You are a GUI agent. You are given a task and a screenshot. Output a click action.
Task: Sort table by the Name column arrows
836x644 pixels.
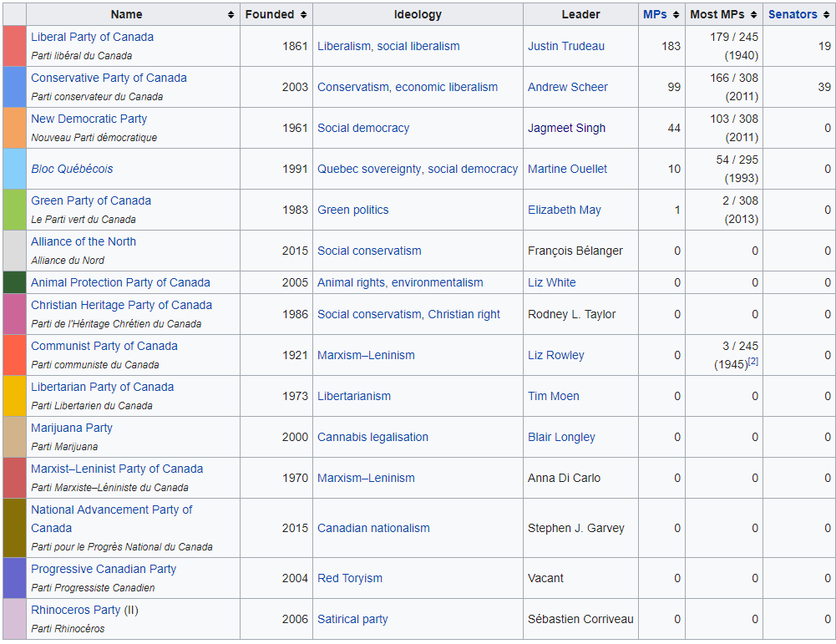[231, 15]
